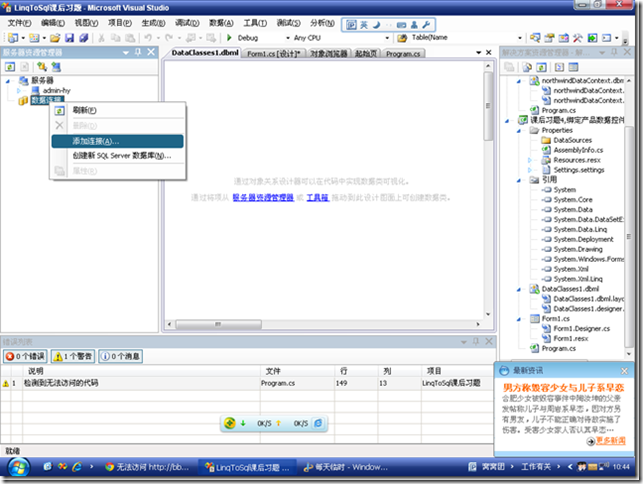Click View Designer icon in Solution Explorer
The width and height of the screenshot is (643, 484).
573,67
